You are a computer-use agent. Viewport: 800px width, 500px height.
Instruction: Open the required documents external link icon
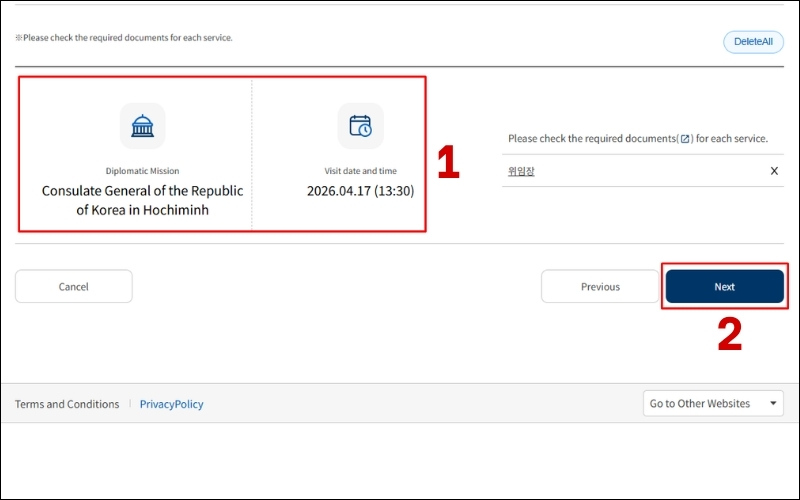point(685,139)
